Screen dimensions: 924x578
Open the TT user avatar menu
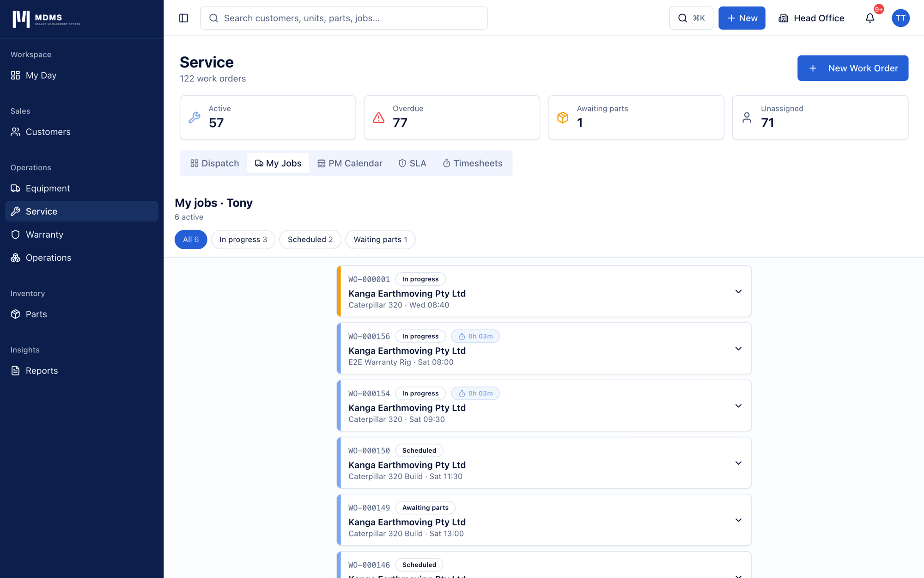tap(900, 18)
